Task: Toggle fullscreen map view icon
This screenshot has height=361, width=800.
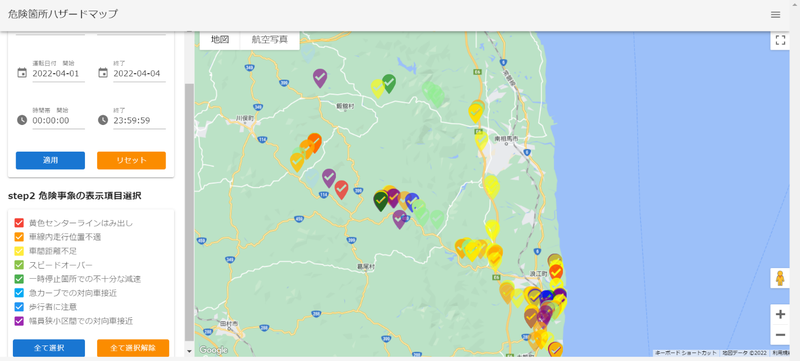Action: pyautogui.click(x=780, y=41)
